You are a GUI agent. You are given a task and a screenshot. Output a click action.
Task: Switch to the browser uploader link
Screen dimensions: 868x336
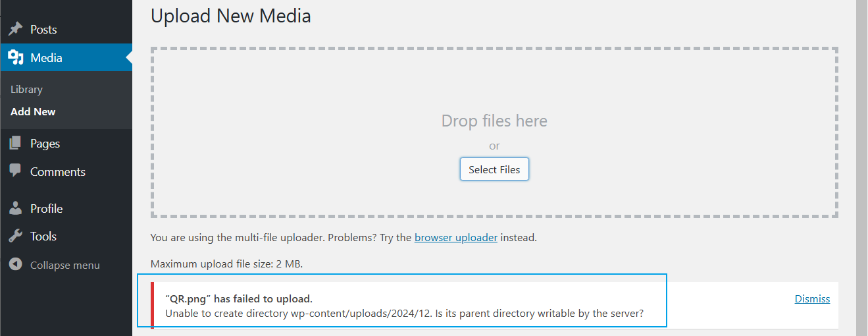click(455, 238)
